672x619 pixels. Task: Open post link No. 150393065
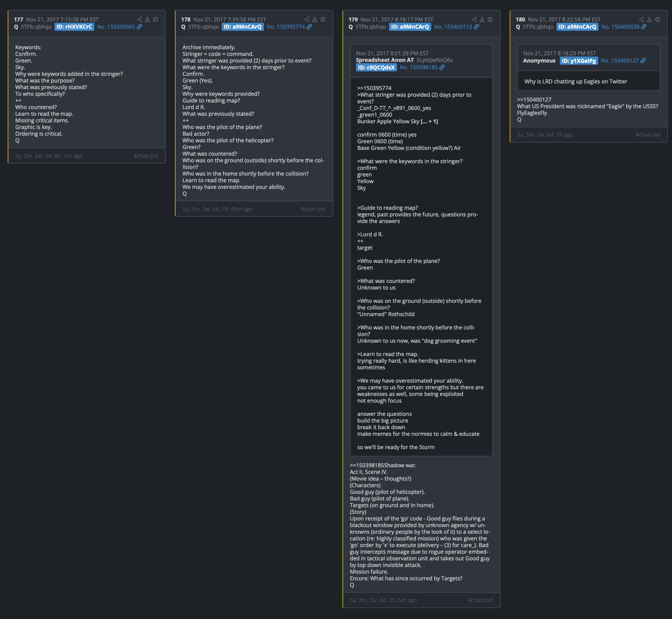pyautogui.click(x=116, y=27)
